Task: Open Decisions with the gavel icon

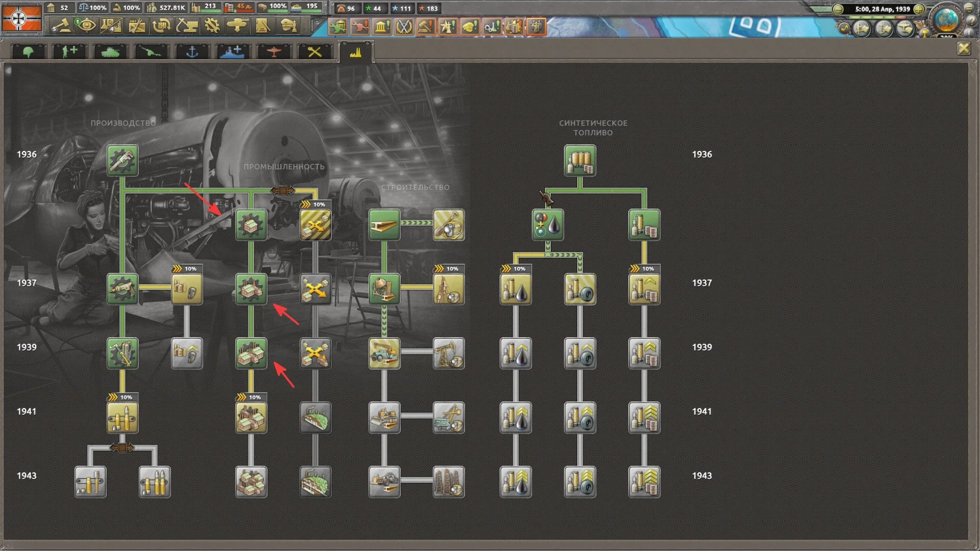Action: tap(62, 26)
